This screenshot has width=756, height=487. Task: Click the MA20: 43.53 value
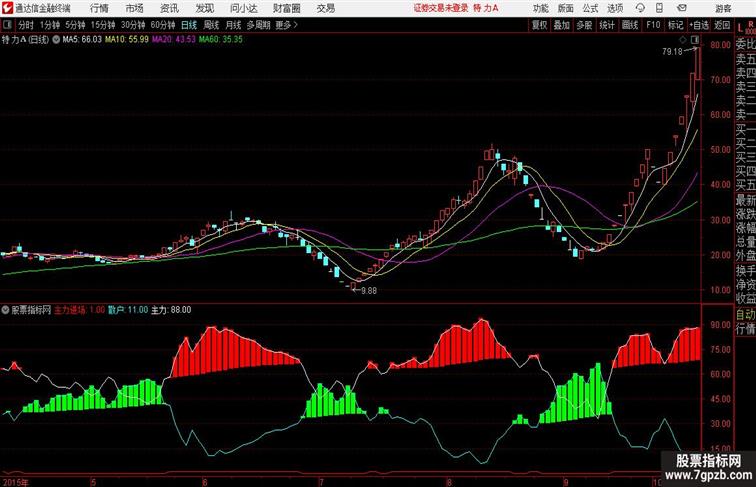pos(174,40)
